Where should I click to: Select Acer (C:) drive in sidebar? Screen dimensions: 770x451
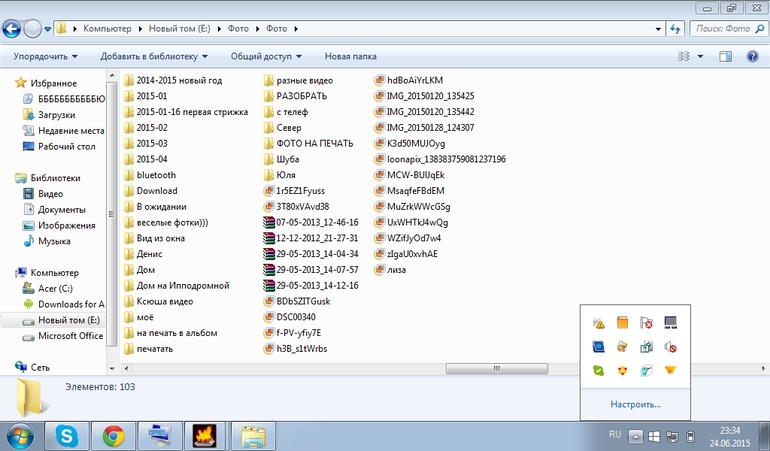55,288
